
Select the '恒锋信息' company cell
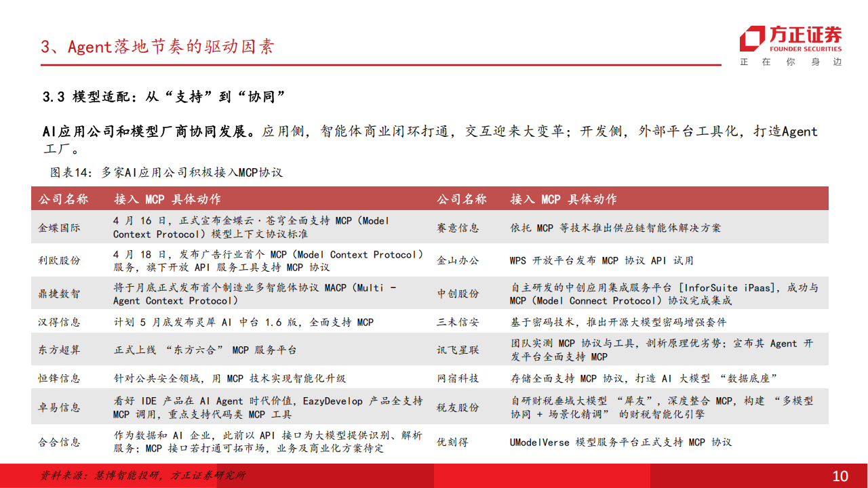coord(59,378)
